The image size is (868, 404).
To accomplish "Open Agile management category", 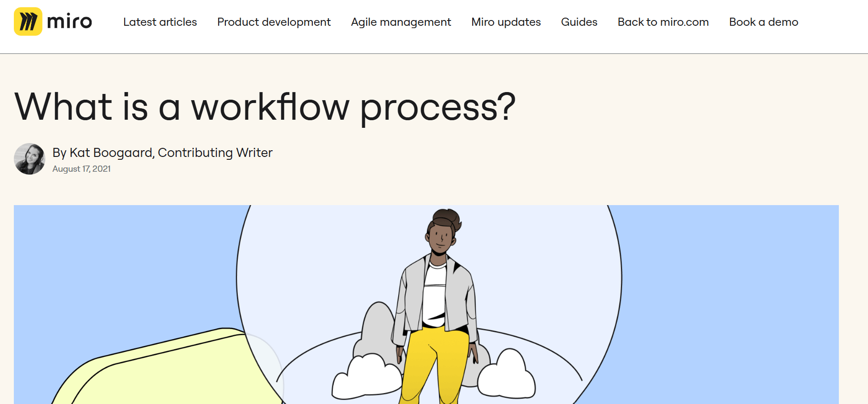I will pos(401,22).
